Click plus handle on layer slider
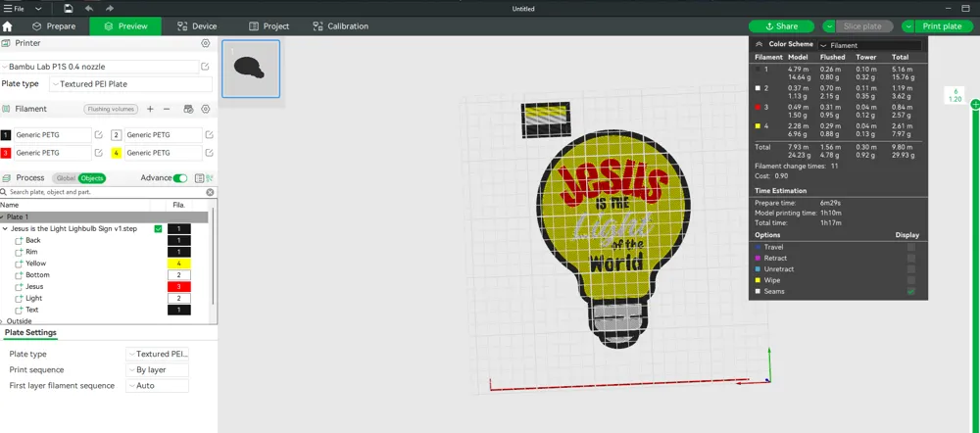 point(975,105)
